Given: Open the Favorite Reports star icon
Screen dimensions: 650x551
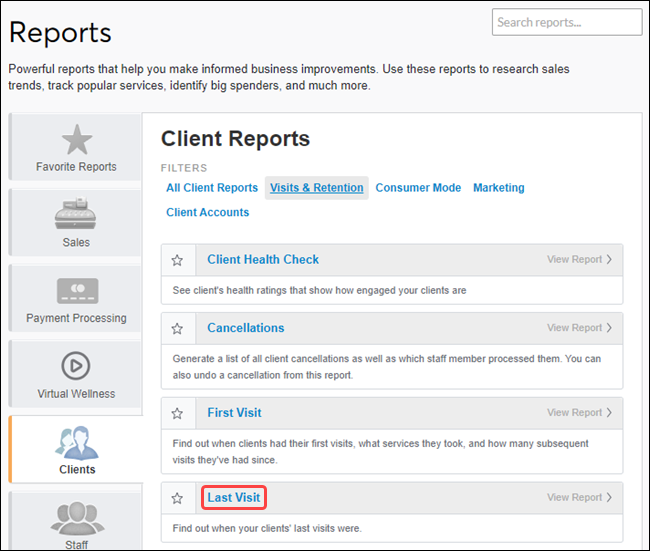Looking at the screenshot, I should pos(76,140).
